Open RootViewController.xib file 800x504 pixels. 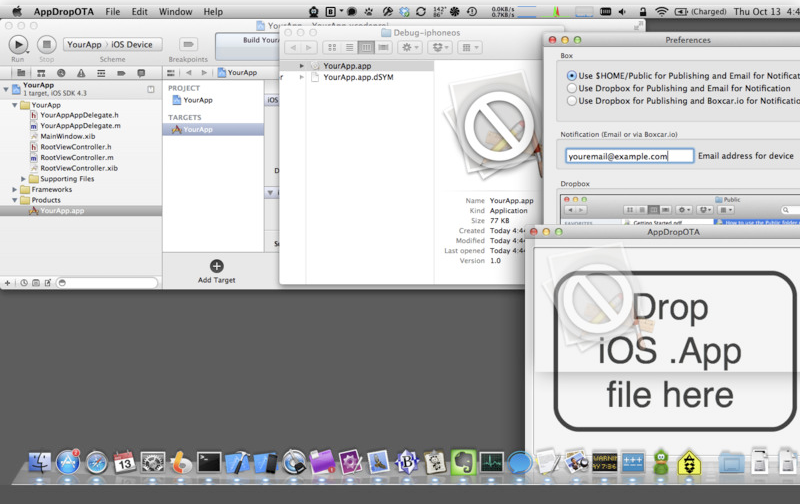tap(79, 168)
